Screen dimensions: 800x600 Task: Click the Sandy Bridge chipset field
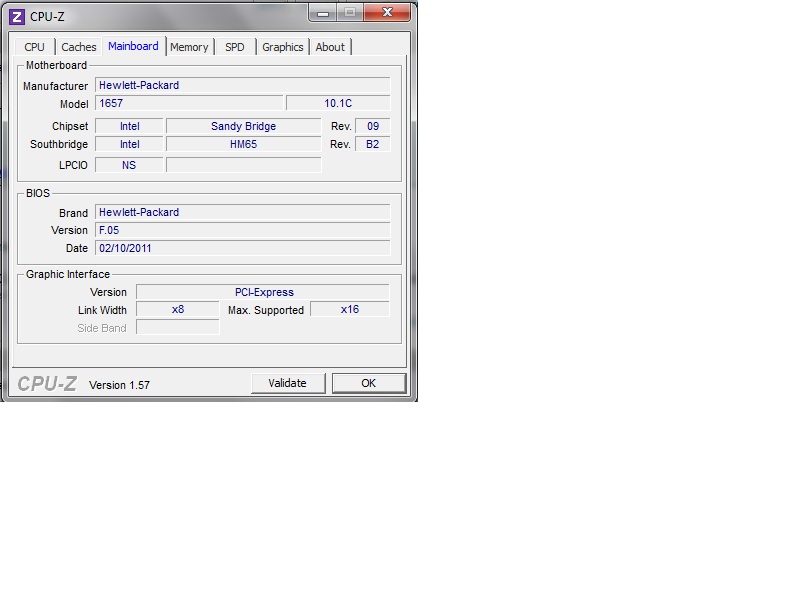[244, 126]
